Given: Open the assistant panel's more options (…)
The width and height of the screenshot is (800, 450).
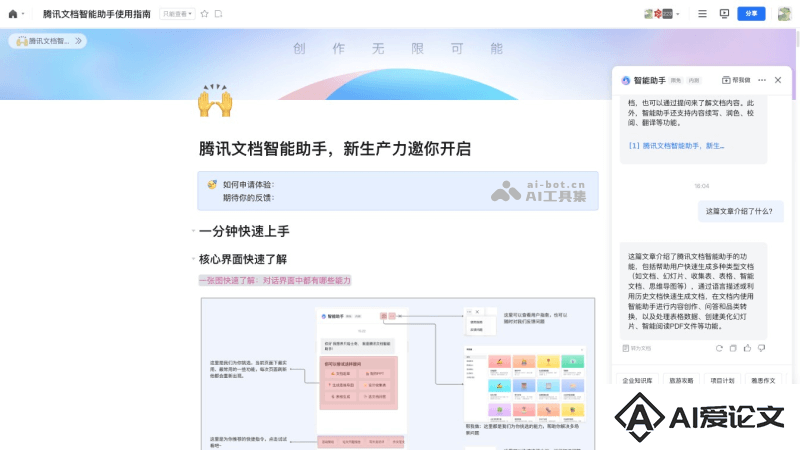Looking at the screenshot, I should pyautogui.click(x=762, y=80).
